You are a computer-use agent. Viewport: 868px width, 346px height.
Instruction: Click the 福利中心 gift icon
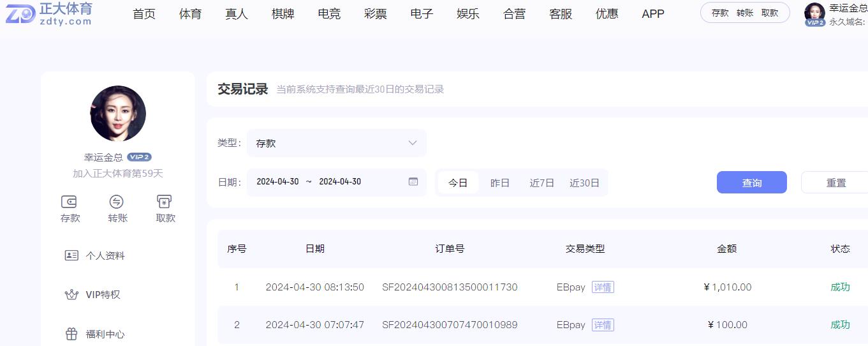pyautogui.click(x=71, y=334)
